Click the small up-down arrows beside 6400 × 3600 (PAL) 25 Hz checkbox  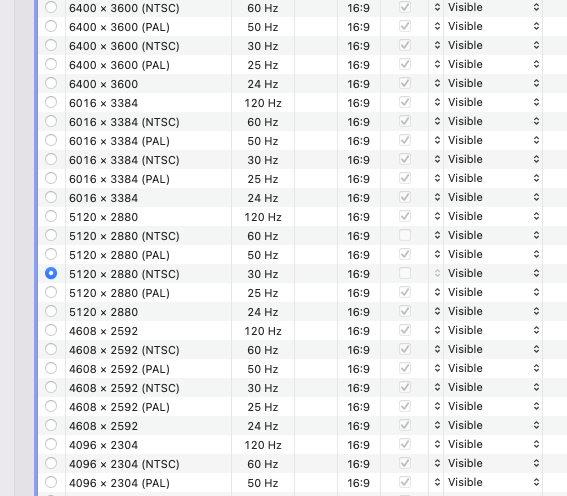pos(438,64)
